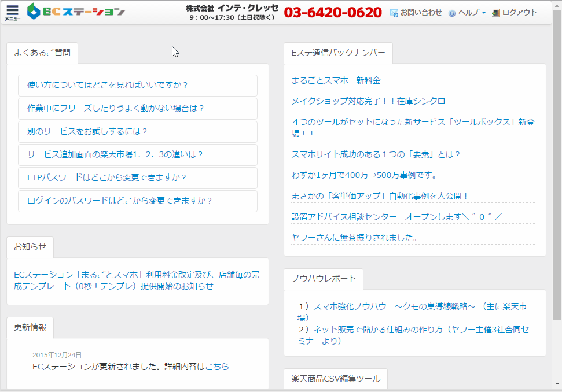Click the date 2015年12月24日 in 更新情報

click(x=57, y=355)
